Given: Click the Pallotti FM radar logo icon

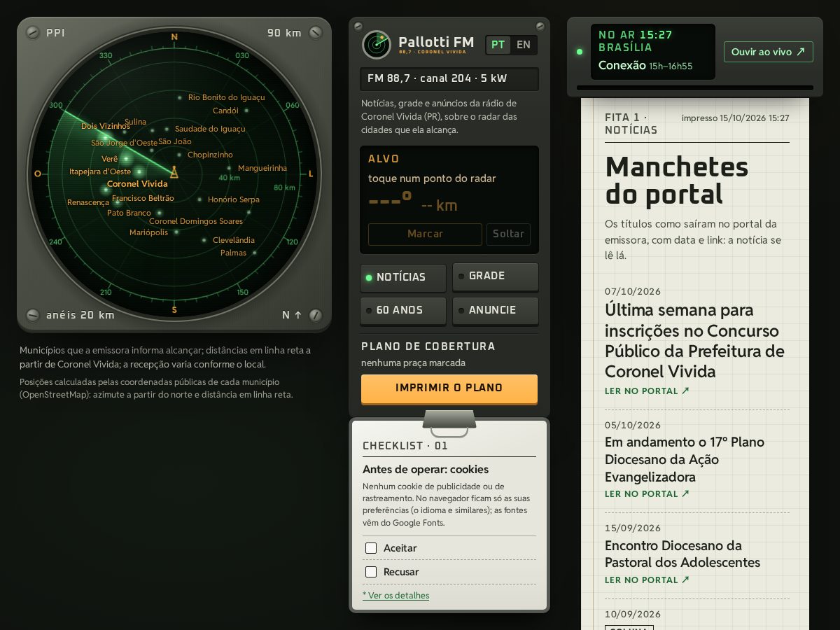Looking at the screenshot, I should [x=377, y=45].
